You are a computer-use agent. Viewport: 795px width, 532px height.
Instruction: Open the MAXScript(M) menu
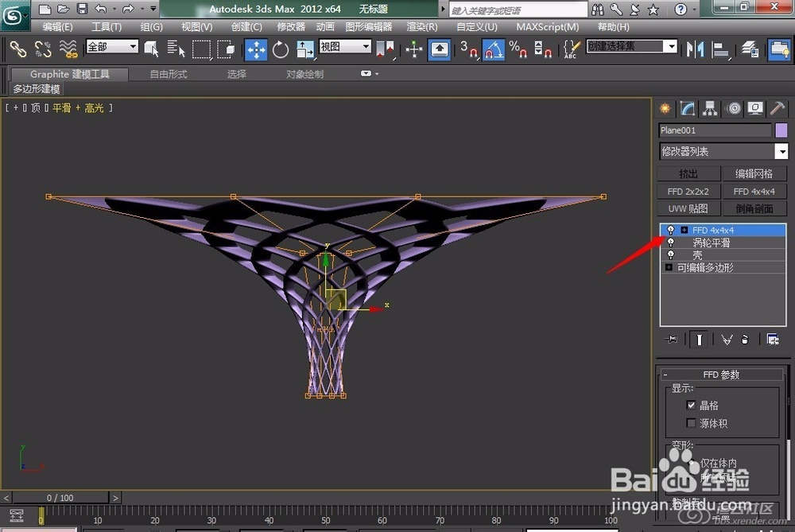(x=547, y=27)
